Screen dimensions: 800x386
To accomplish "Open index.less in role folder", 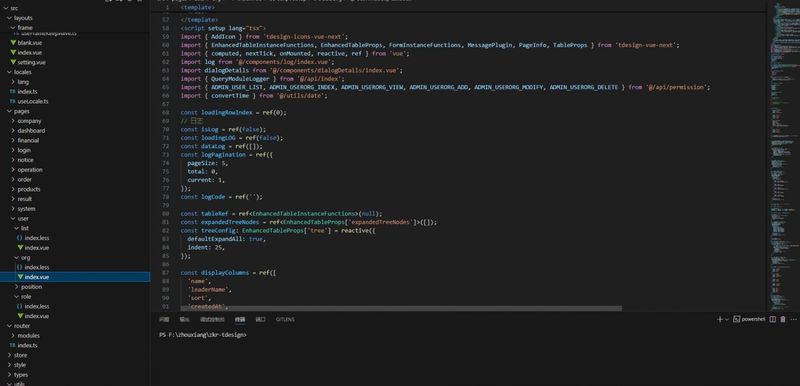I will tap(37, 306).
